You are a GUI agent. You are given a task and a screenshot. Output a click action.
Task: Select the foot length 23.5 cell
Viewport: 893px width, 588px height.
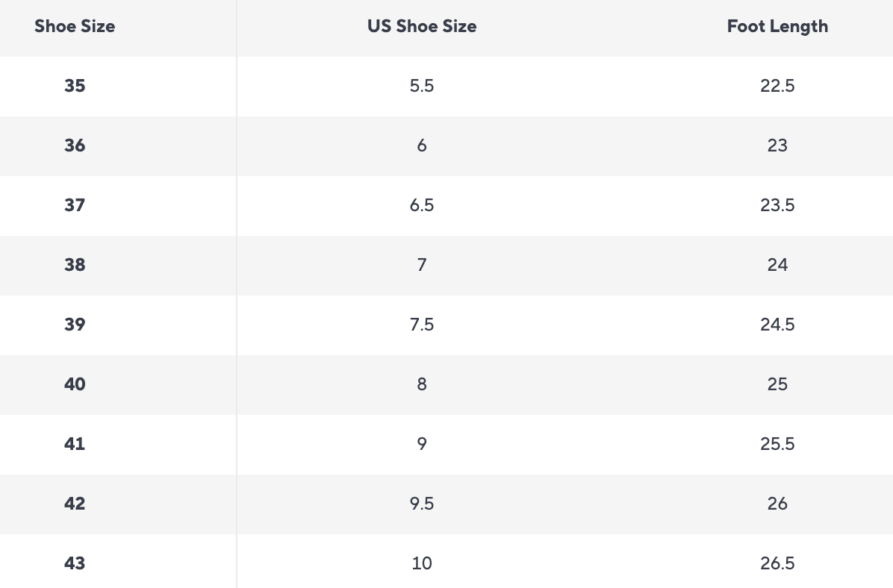777,205
